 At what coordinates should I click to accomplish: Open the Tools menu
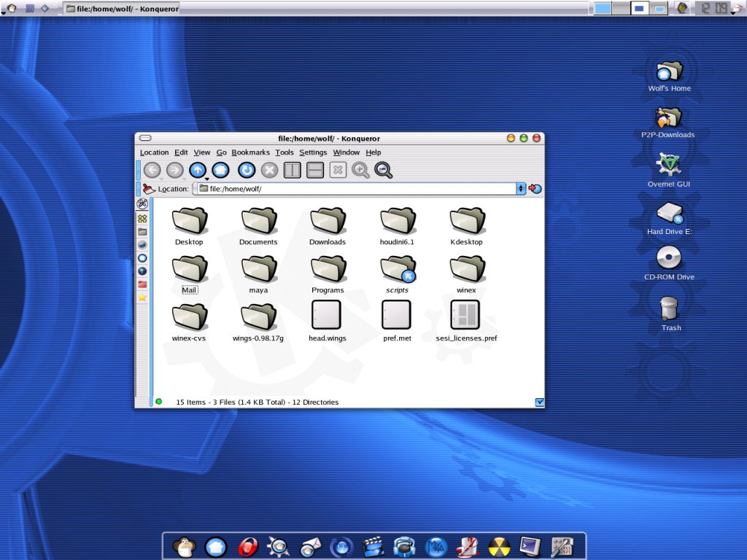tap(285, 152)
